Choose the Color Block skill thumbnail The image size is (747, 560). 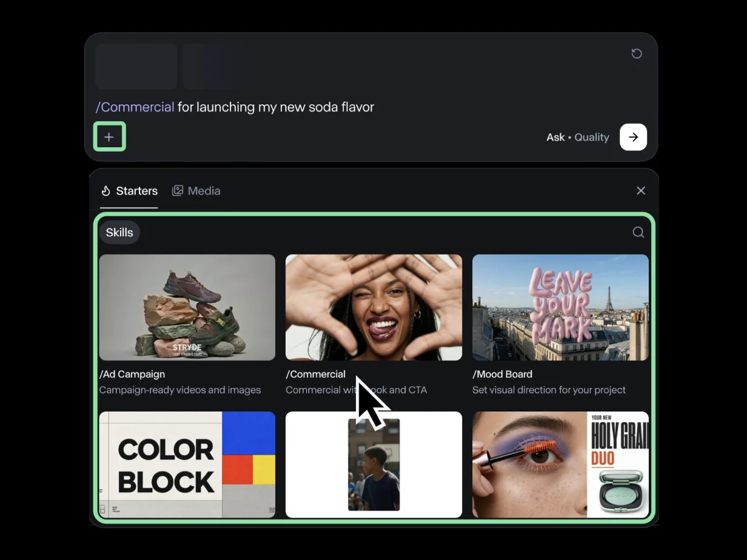(187, 464)
